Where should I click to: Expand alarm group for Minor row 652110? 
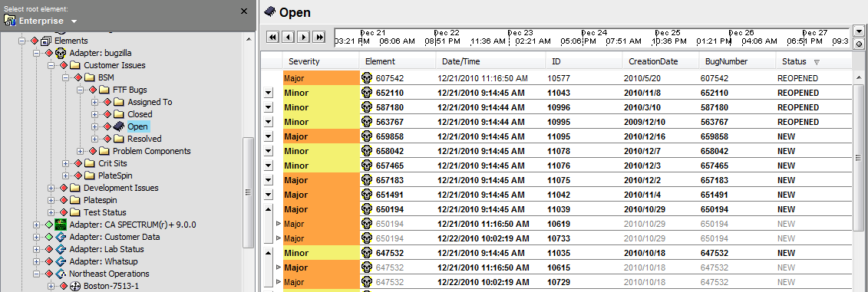[269, 93]
